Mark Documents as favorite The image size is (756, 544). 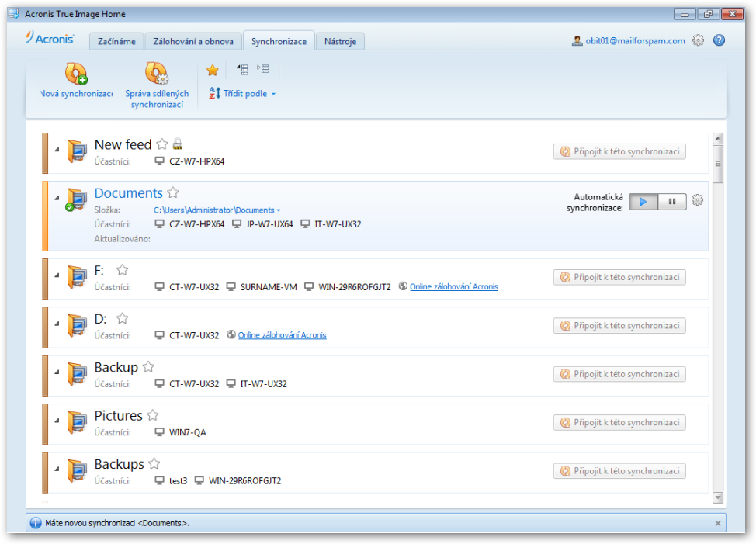point(173,192)
